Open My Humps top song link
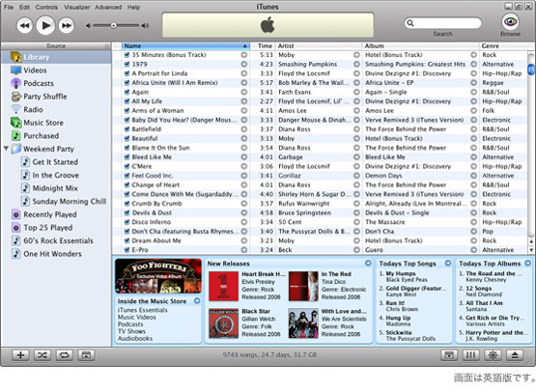 (x=401, y=273)
